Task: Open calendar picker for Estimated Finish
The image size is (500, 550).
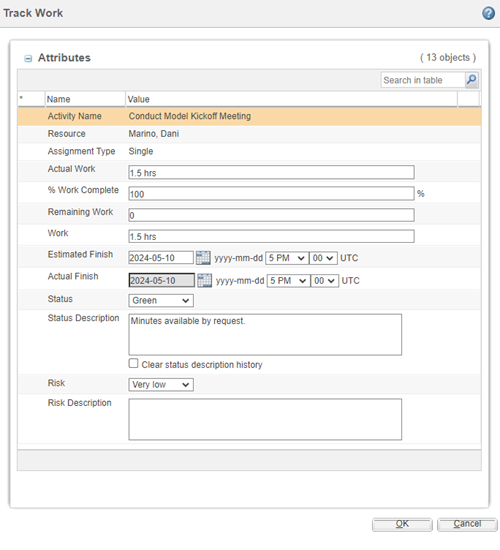Action: [x=203, y=258]
